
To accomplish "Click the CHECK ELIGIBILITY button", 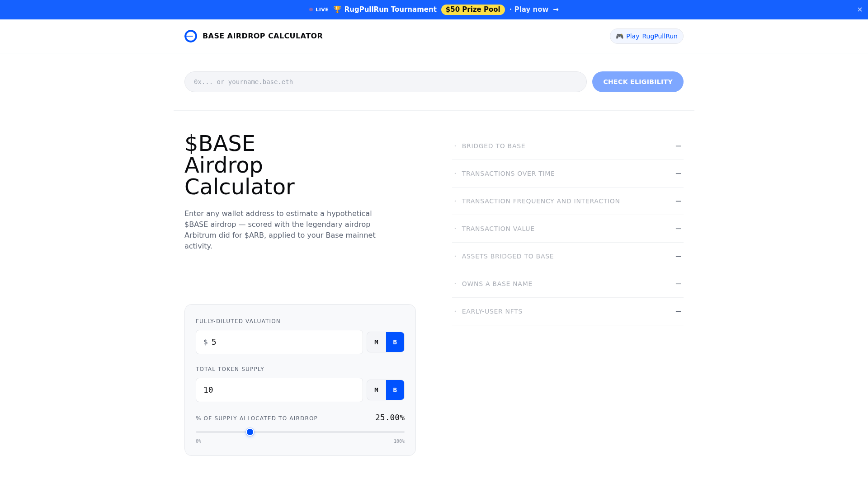I will [638, 82].
